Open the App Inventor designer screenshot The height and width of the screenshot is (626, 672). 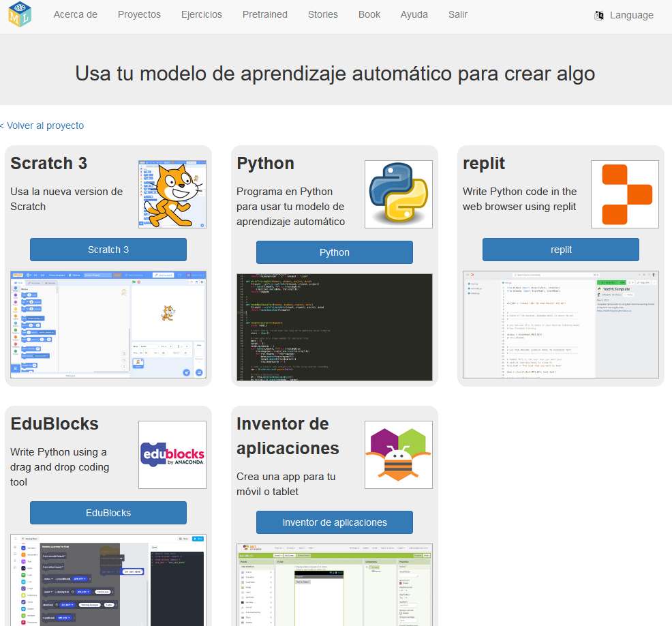point(335,585)
